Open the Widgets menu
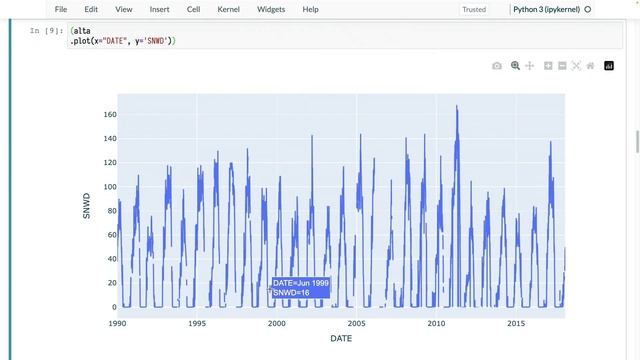The image size is (640, 360). (x=271, y=9)
